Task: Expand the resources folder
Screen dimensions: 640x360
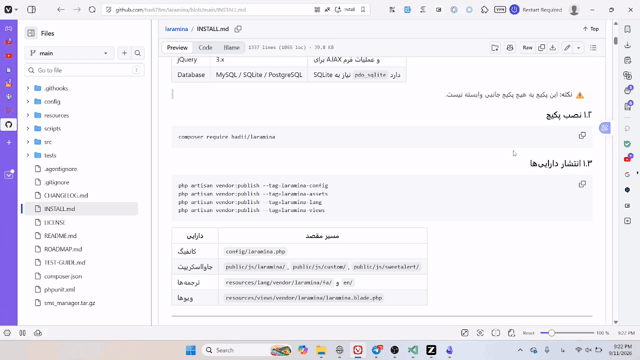Action: click(x=28, y=115)
